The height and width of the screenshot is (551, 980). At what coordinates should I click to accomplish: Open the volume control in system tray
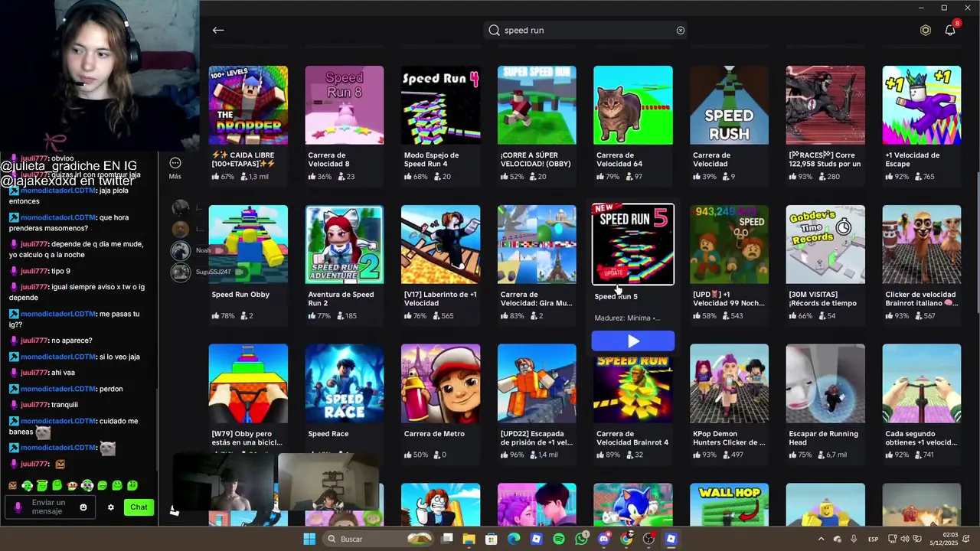905,539
